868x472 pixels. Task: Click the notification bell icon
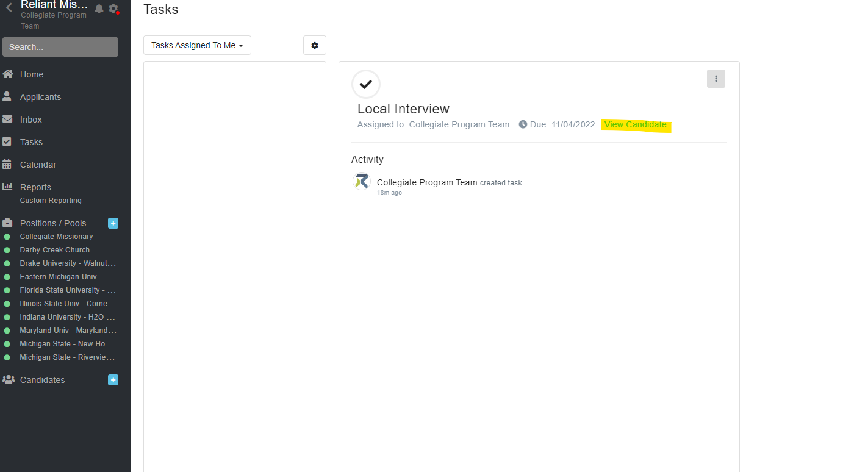click(99, 9)
